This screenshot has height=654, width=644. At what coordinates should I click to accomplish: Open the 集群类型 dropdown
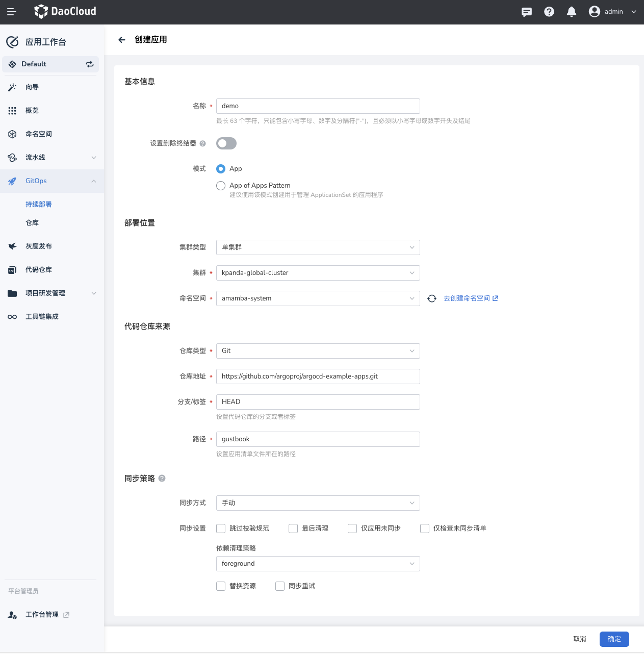[318, 247]
